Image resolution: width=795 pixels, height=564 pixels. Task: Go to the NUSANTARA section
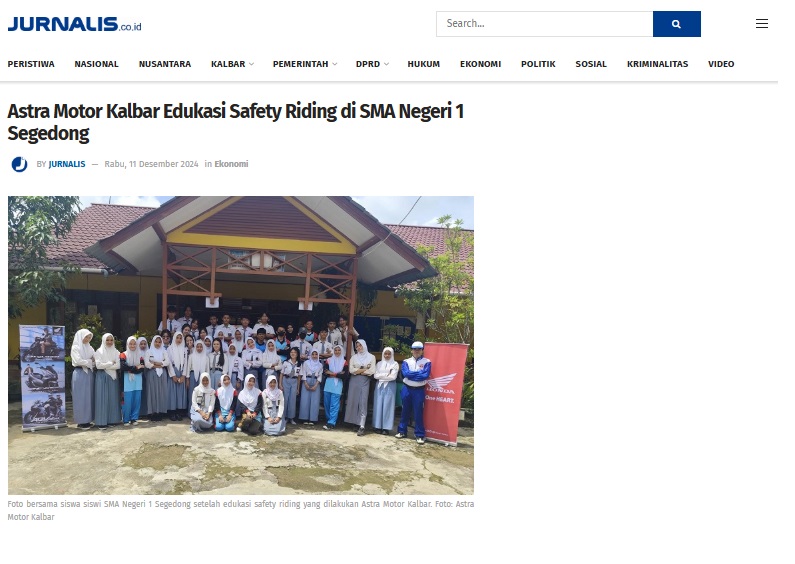tap(165, 64)
